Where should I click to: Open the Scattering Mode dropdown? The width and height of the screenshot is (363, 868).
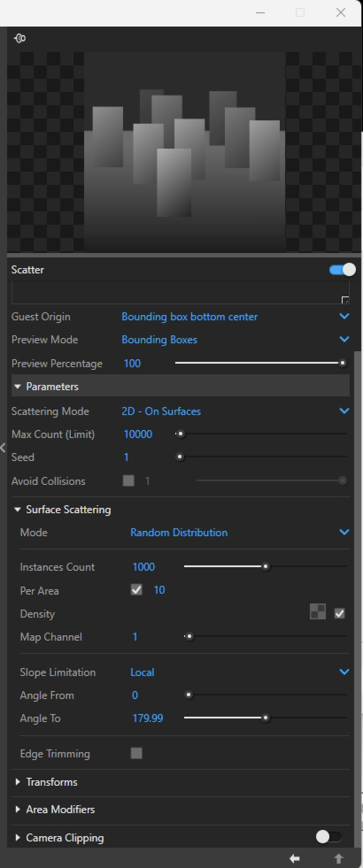pyautogui.click(x=344, y=411)
